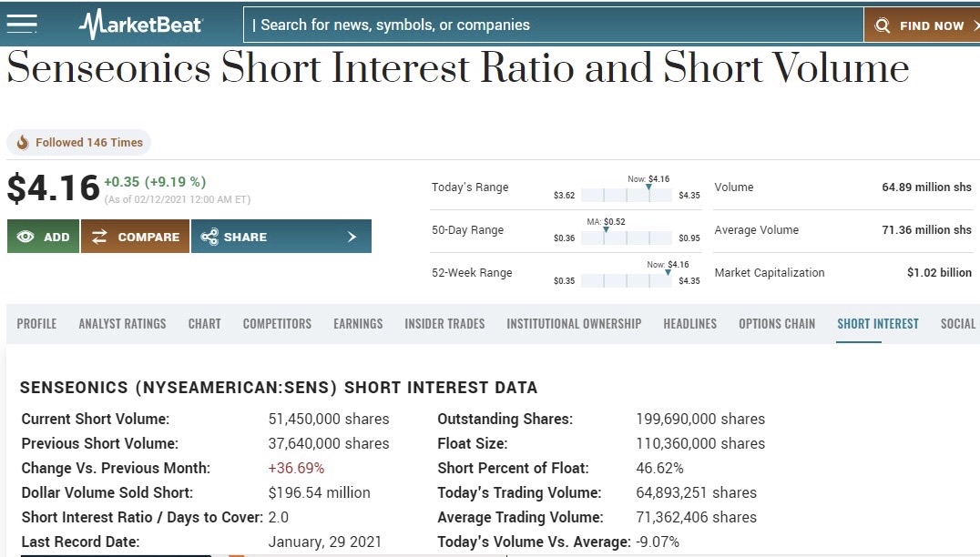Click the $4.16 share price
Viewport: 980px width, 557px height.
[53, 188]
